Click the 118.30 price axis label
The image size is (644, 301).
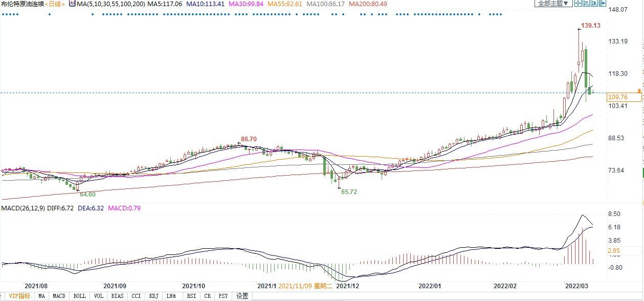point(617,74)
